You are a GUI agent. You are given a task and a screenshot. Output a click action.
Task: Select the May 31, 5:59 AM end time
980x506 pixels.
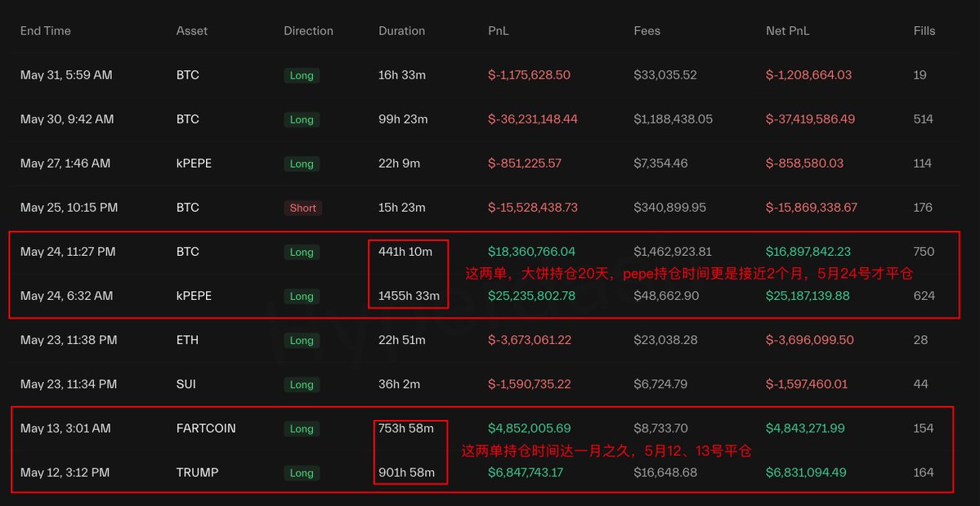[x=66, y=75]
